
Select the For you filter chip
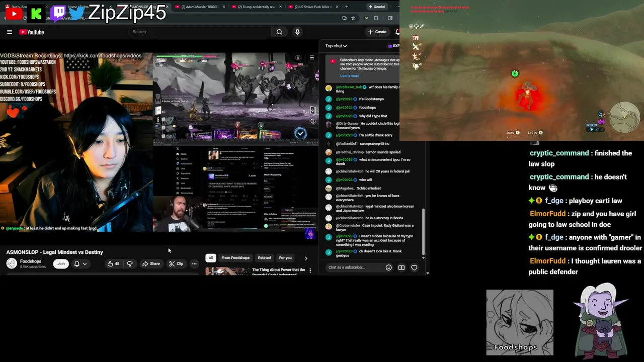click(x=285, y=258)
